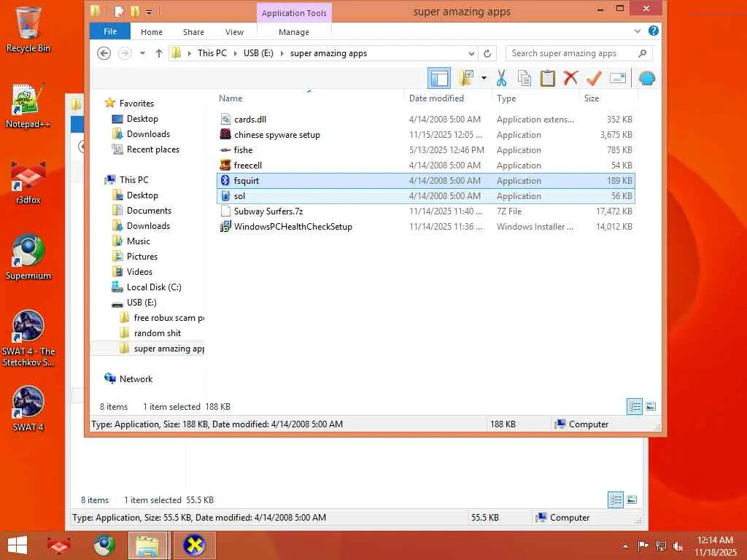
Task: Open Recent places under Favorites
Action: 153,149
